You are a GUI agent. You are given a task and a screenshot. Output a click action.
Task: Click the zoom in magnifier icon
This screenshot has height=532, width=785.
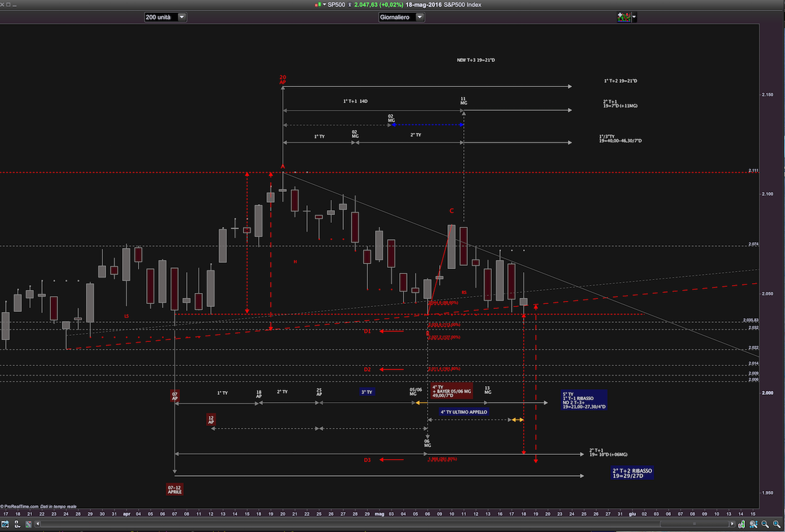(776, 524)
